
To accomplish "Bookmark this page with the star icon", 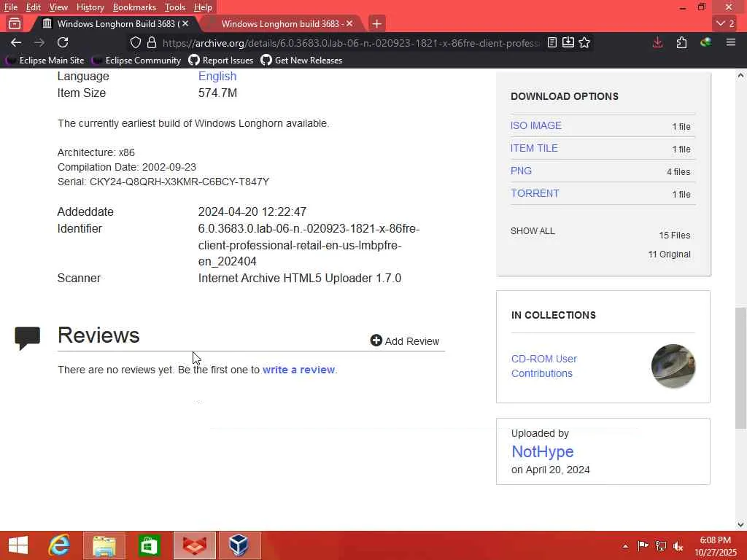I will (x=584, y=42).
